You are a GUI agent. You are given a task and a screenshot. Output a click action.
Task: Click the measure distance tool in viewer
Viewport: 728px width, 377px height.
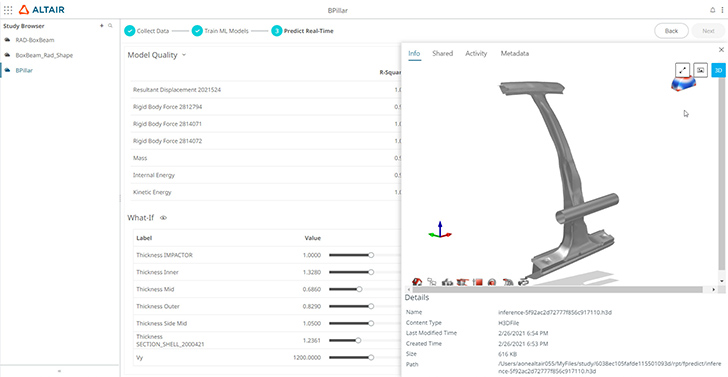click(682, 70)
